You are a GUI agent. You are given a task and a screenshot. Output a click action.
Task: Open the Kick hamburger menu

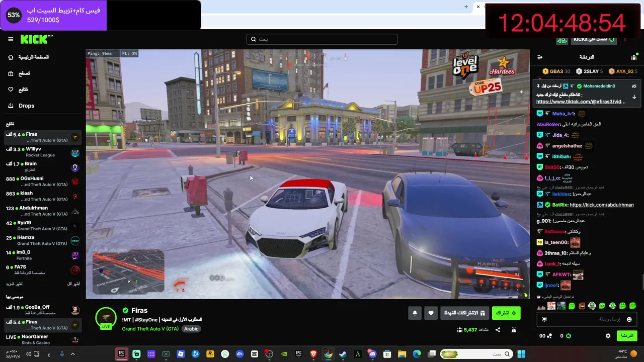point(11,39)
